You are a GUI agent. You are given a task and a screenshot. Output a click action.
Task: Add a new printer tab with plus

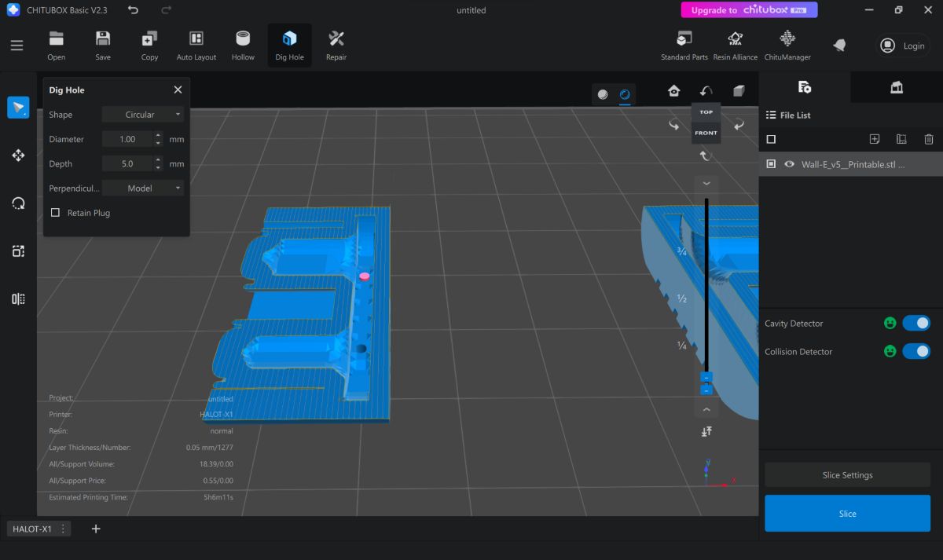(96, 529)
